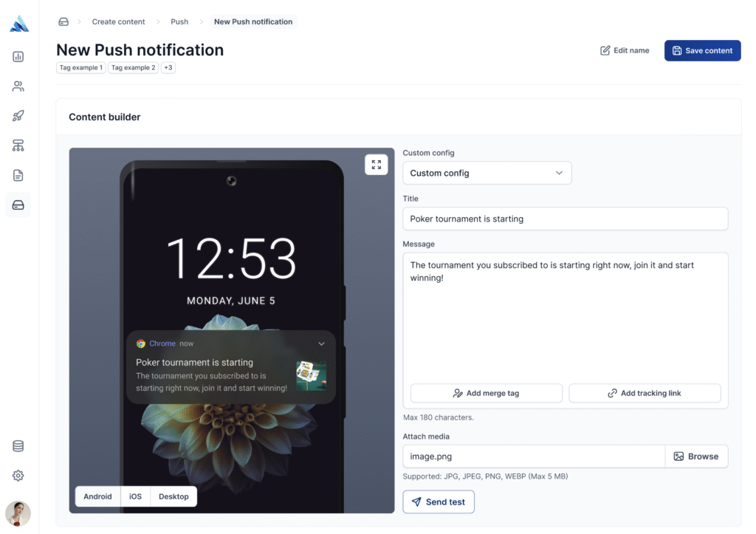Viewport: 756px width, 534px height.
Task: Switch preview to Android
Action: click(97, 496)
